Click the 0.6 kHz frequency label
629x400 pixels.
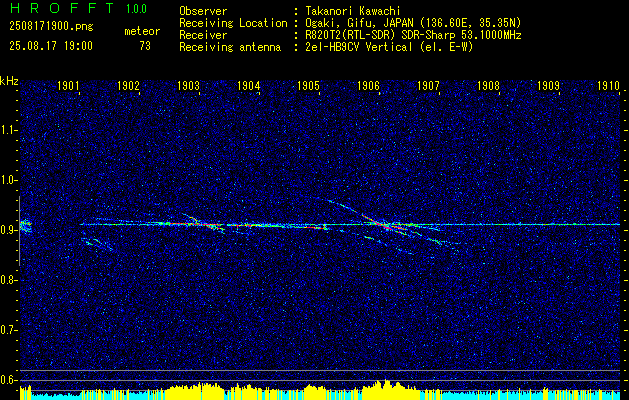[x=9, y=380]
